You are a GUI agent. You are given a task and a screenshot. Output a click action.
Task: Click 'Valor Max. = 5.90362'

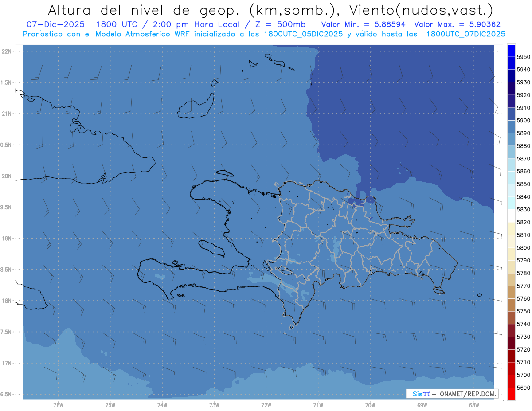click(458, 24)
